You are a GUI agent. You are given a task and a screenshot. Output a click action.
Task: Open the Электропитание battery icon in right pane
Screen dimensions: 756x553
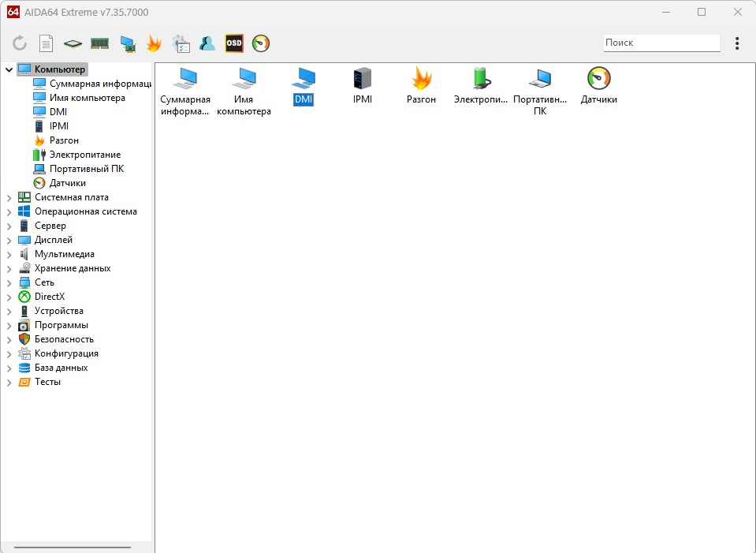click(481, 86)
